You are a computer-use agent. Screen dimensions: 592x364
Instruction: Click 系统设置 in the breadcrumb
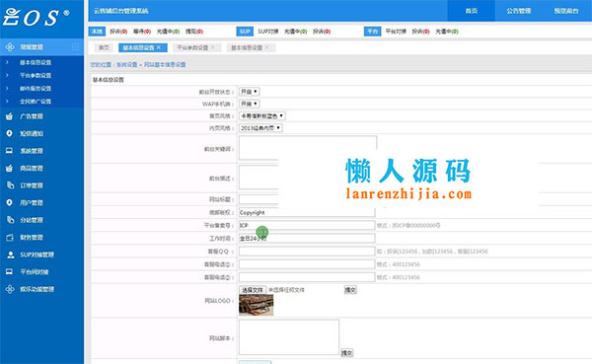click(127, 64)
